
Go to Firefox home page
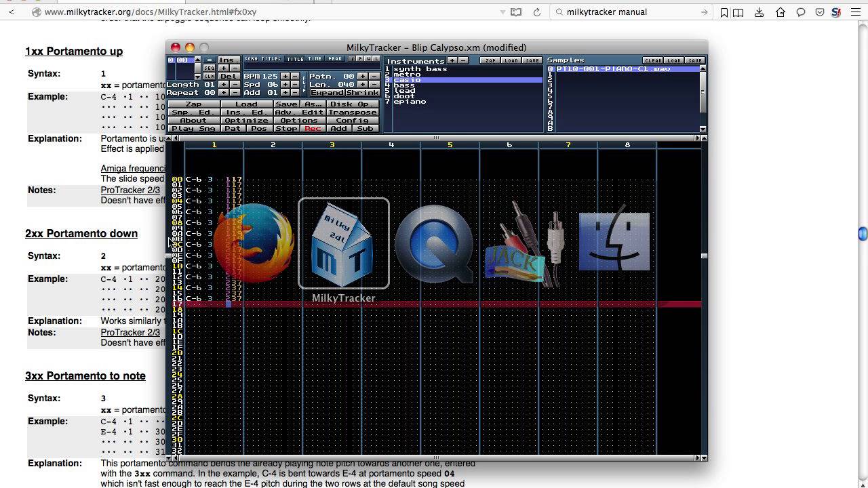pyautogui.click(x=781, y=12)
